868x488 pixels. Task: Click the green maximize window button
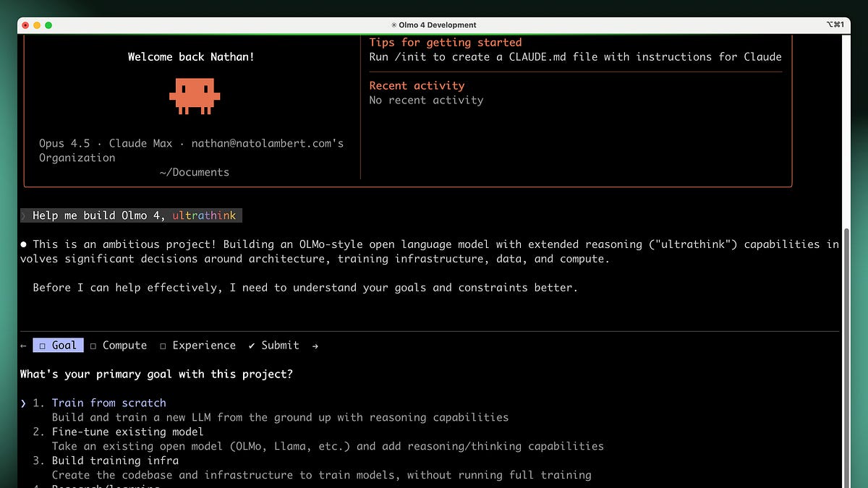48,25
